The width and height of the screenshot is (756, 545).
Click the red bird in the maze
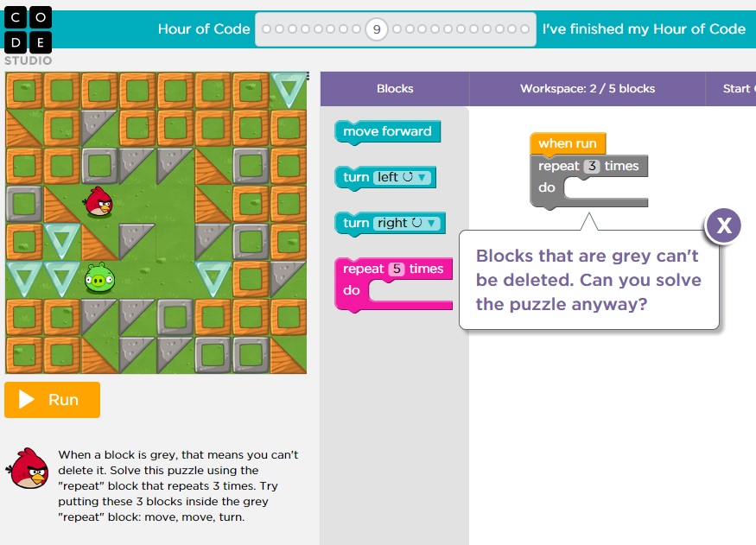click(98, 201)
